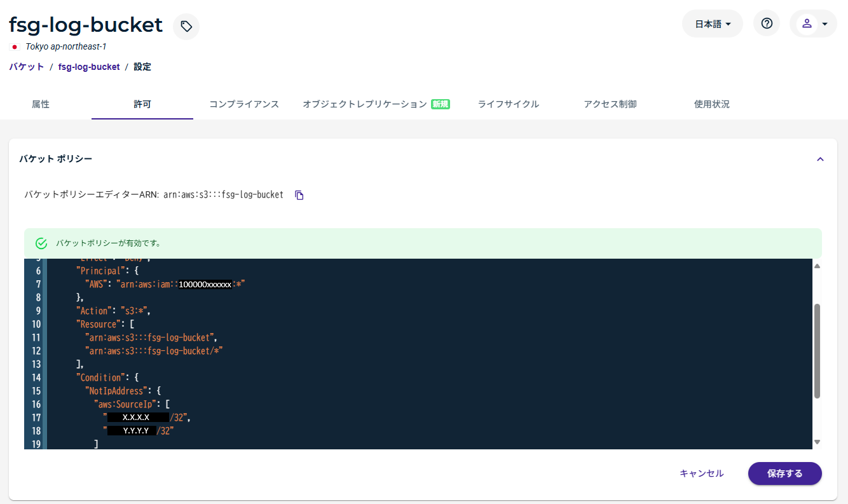
Task: Select the 許可 tab
Action: (x=142, y=104)
